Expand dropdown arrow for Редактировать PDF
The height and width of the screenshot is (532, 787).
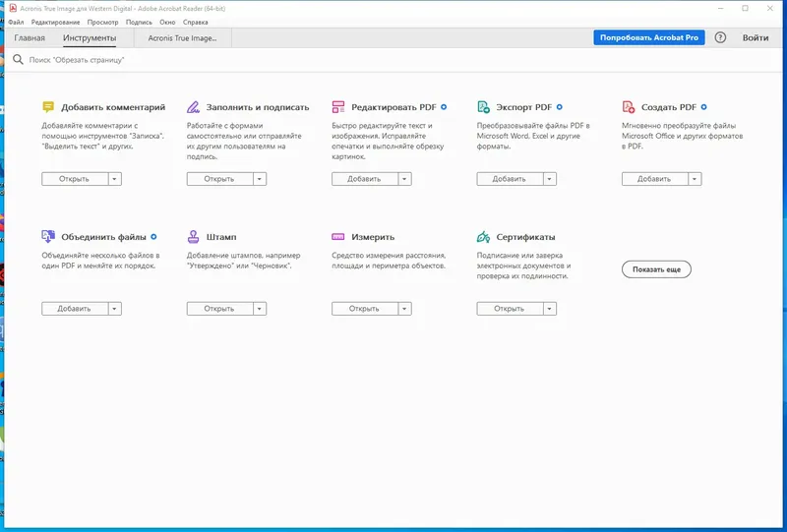pos(404,179)
